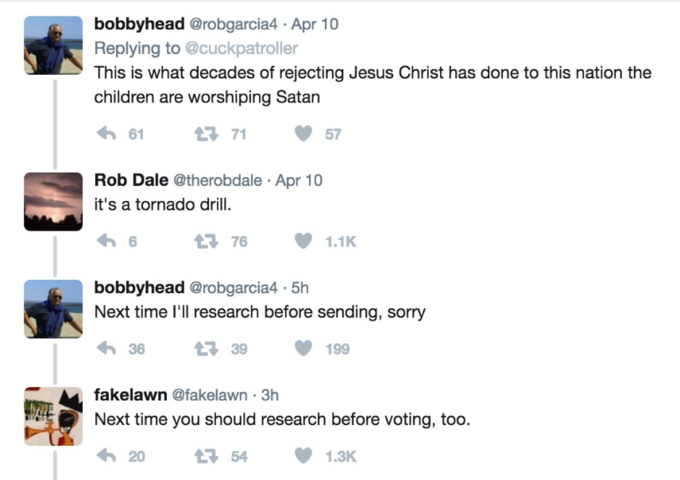Viewport: 680px width, 480px height.
Task: Open @fakelawn's handle link
Action: tap(210, 395)
